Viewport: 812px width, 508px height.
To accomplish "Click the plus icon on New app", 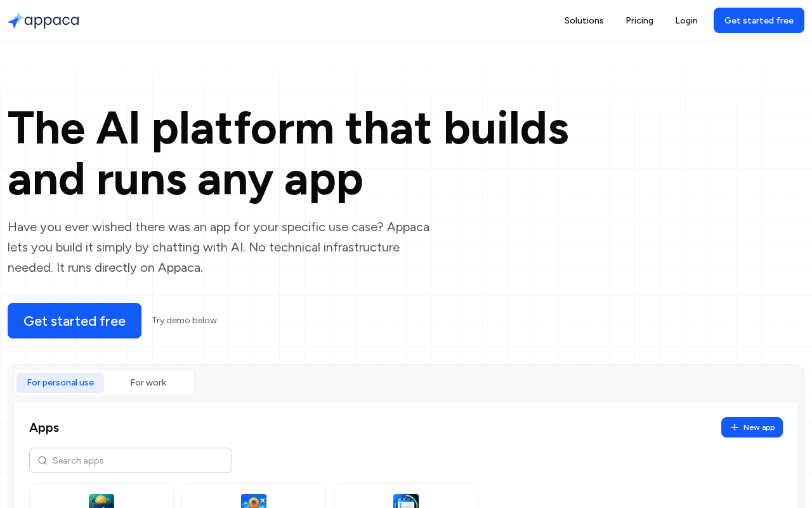I will [x=735, y=427].
